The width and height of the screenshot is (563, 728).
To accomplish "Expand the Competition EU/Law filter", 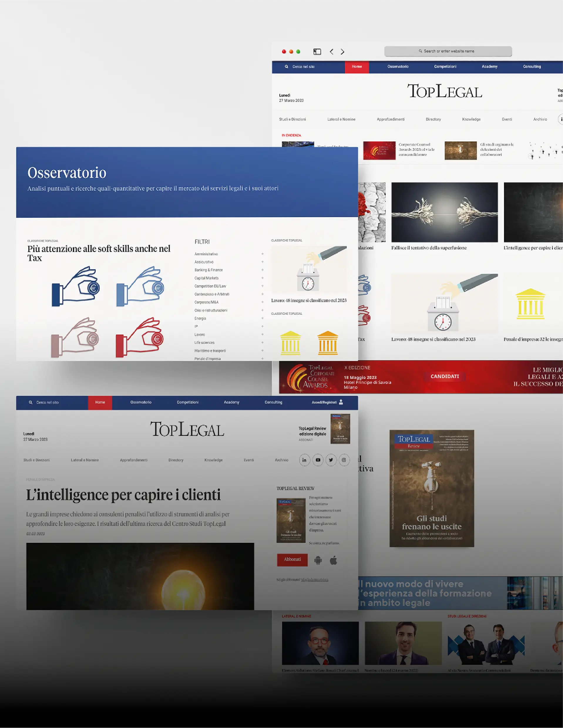I will point(263,286).
